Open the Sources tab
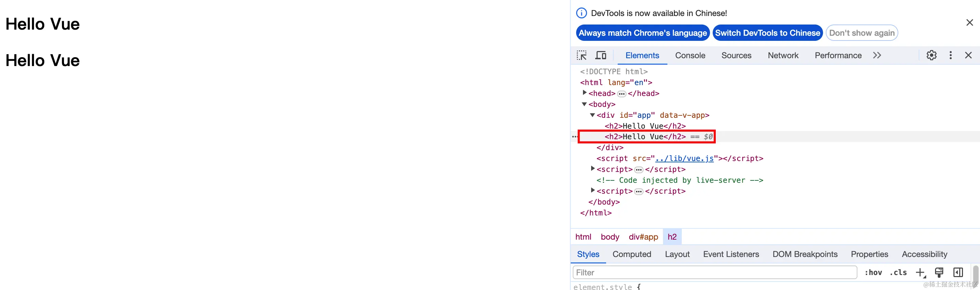Viewport: 980px width, 290px height. point(736,55)
